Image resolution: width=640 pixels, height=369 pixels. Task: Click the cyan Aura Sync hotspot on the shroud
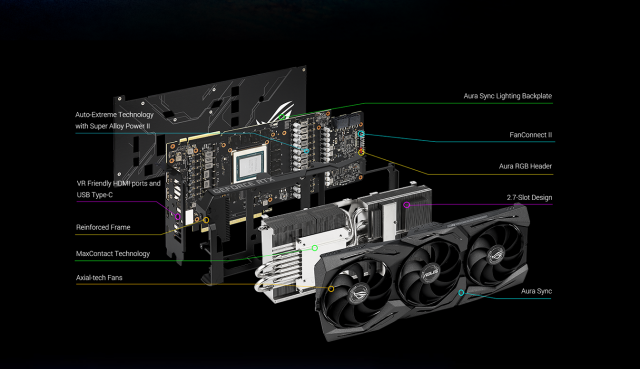[461, 293]
